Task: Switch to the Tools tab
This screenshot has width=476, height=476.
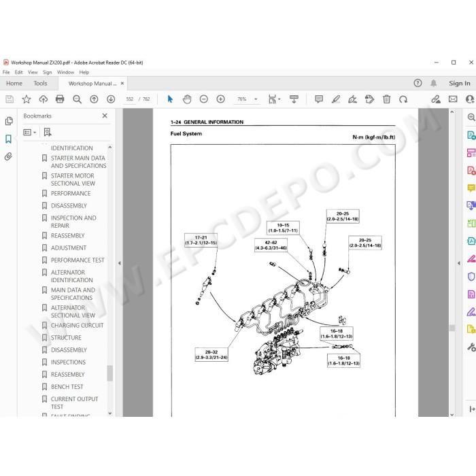Action: [40, 83]
